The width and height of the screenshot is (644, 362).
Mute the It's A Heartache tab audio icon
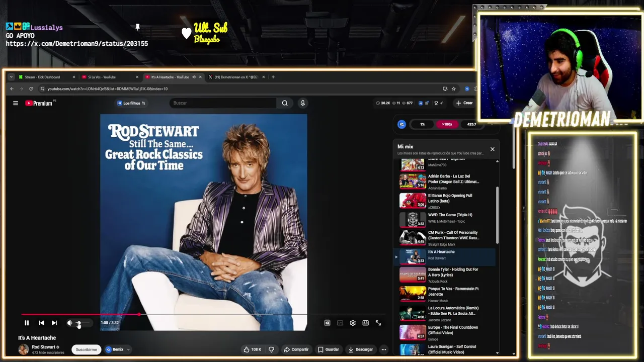pyautogui.click(x=194, y=77)
